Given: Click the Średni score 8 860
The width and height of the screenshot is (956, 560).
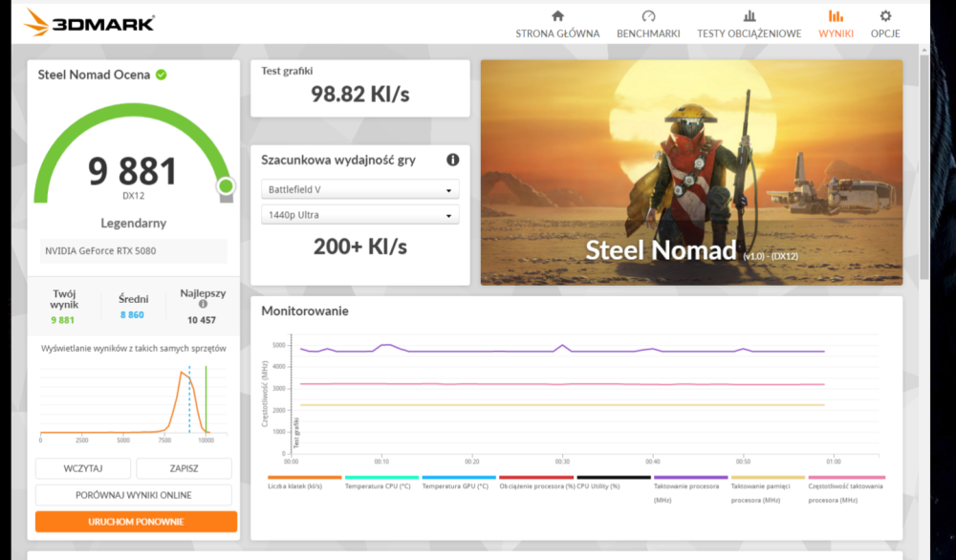Looking at the screenshot, I should (x=132, y=315).
